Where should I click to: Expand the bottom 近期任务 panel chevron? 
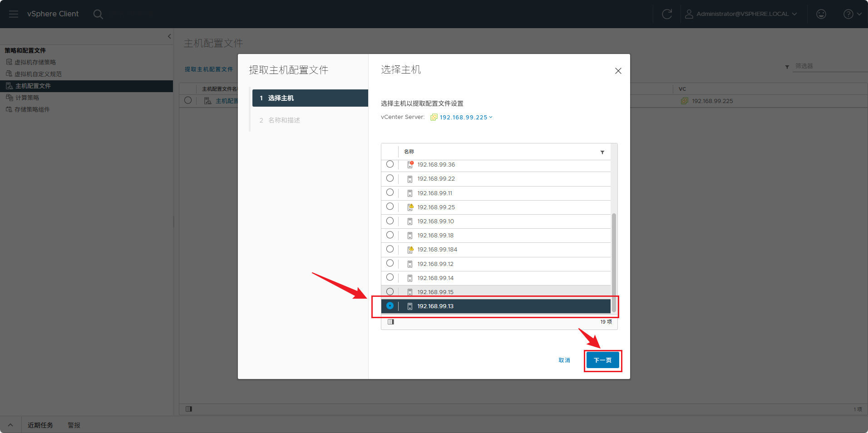click(10, 425)
